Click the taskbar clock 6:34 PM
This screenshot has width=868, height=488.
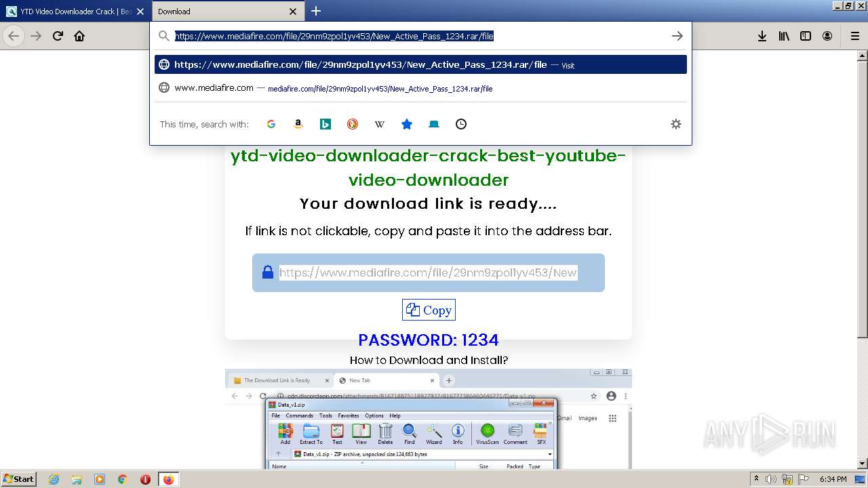(x=833, y=479)
